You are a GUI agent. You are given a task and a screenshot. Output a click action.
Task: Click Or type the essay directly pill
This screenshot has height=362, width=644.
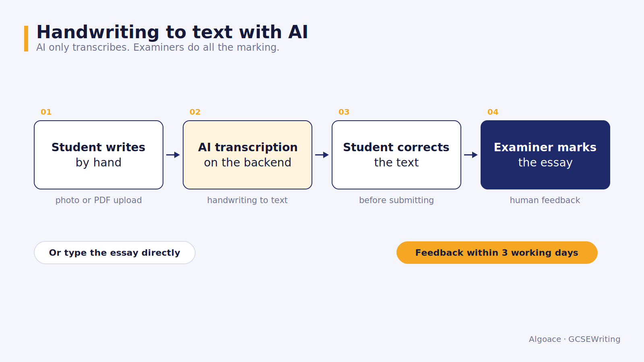[115, 253]
